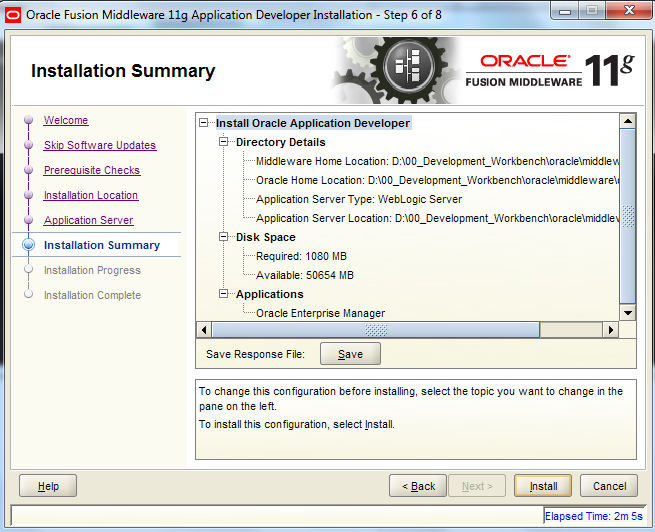This screenshot has width=655, height=532.
Task: Click the Oracle icon in the title bar
Action: click(13, 15)
